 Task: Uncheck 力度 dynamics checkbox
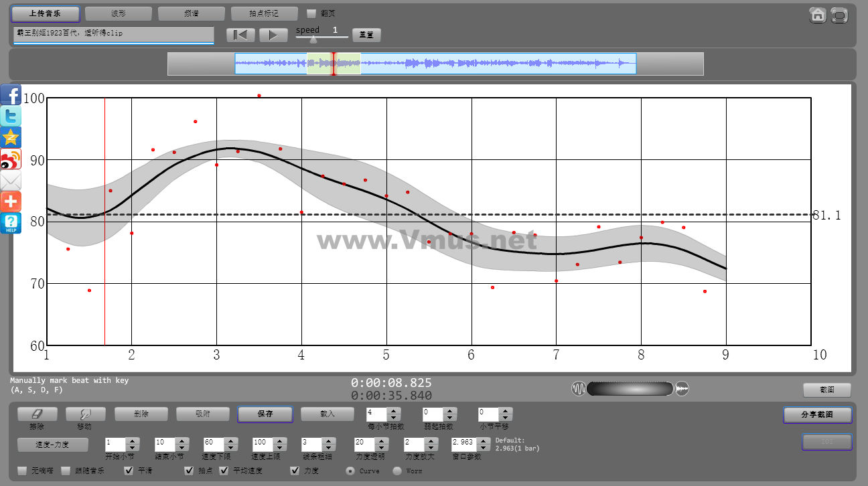click(295, 471)
